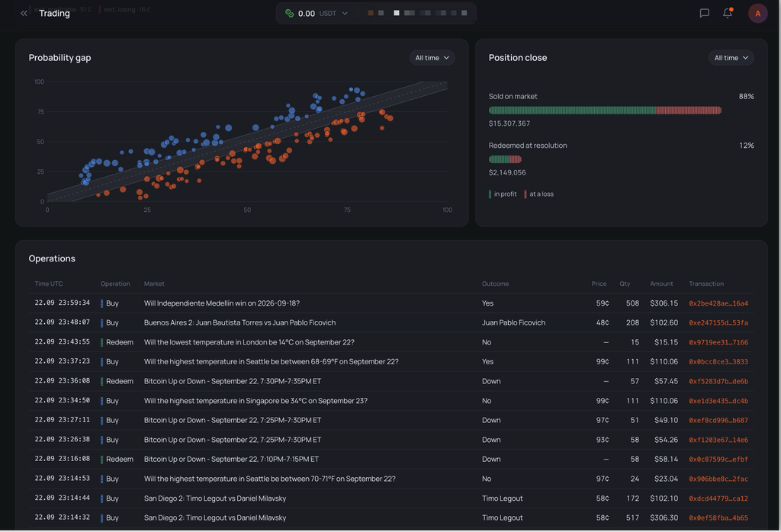Click the $306.15 amount cell
This screenshot has width=781, height=532.
click(x=664, y=303)
